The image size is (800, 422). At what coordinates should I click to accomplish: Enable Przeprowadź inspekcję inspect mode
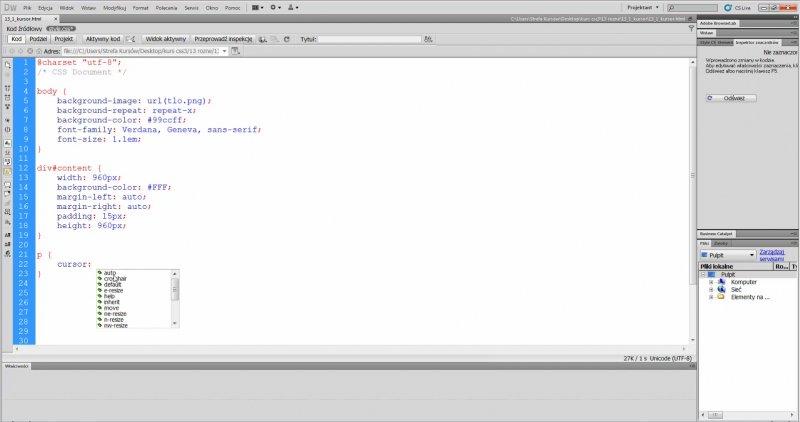tap(223, 39)
